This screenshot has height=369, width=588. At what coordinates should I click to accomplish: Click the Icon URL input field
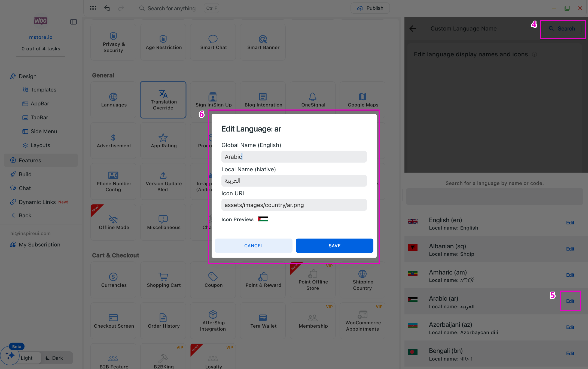click(x=294, y=205)
